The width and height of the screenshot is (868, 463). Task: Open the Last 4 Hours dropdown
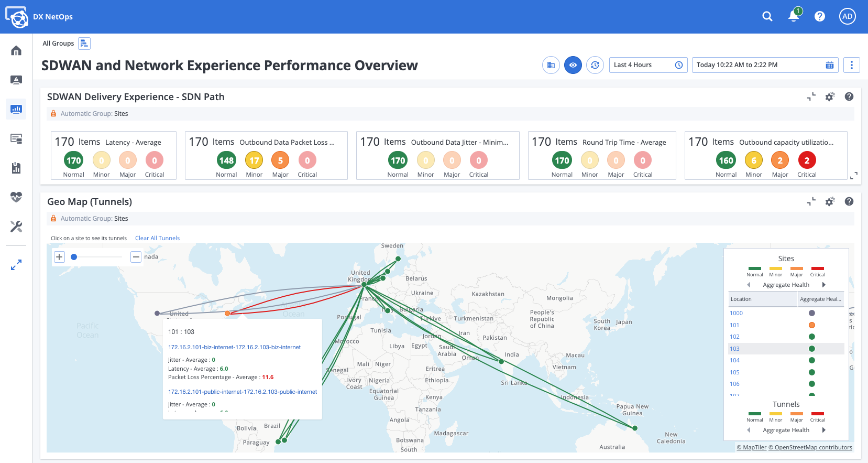(x=648, y=65)
